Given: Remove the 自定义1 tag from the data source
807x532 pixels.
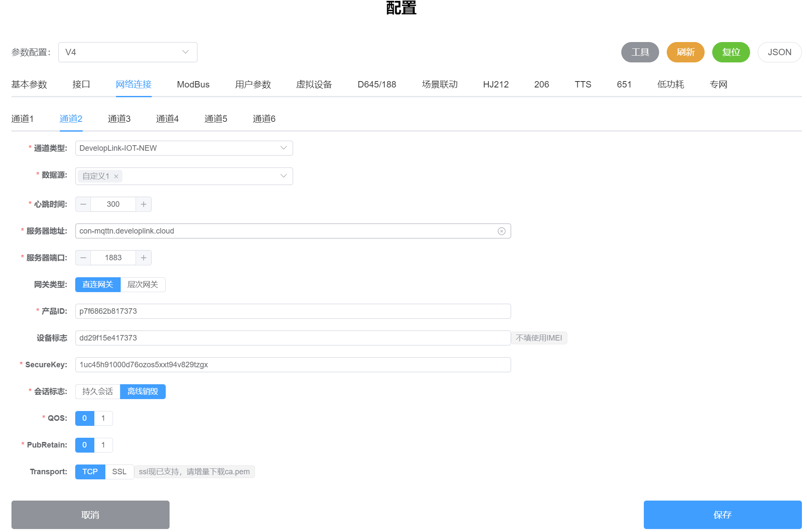Looking at the screenshot, I should pos(116,176).
